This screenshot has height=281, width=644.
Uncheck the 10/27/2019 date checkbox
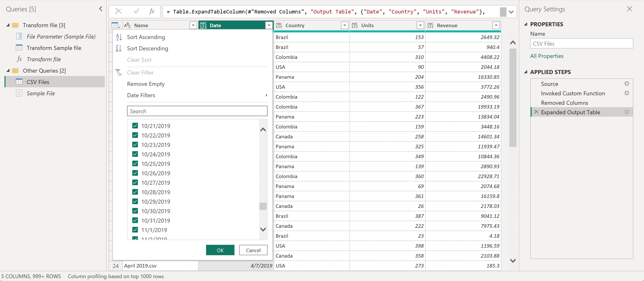(135, 183)
